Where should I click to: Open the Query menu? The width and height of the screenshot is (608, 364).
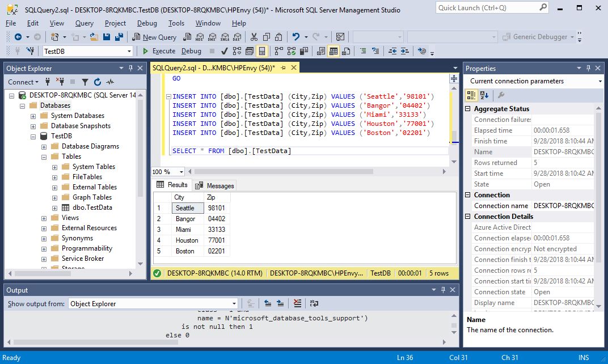(x=84, y=23)
